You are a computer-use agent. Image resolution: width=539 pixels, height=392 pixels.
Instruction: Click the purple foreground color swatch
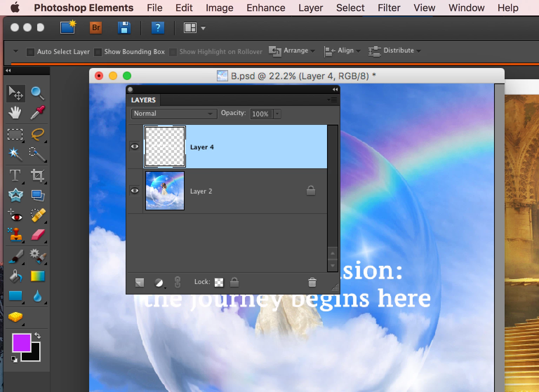click(21, 343)
